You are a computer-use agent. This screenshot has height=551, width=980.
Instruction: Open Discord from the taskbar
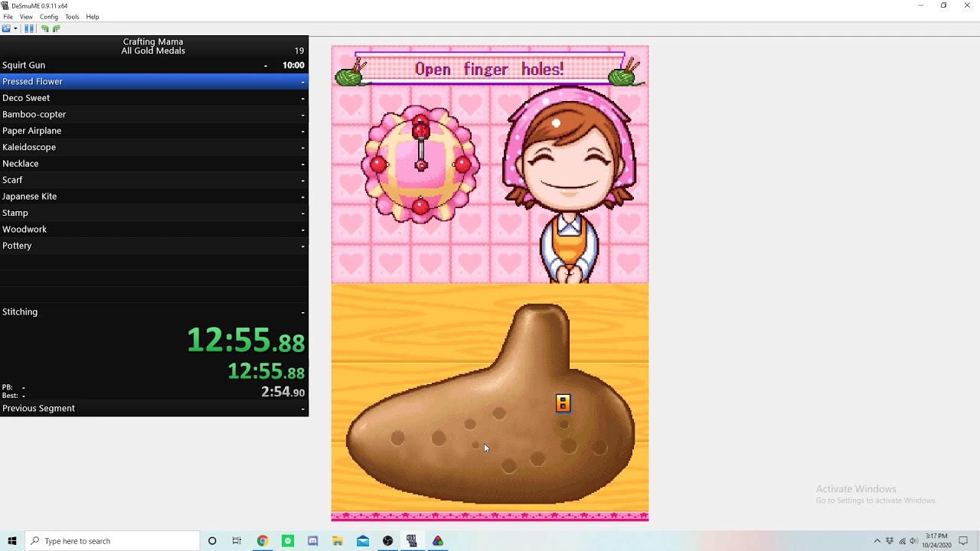pyautogui.click(x=312, y=541)
